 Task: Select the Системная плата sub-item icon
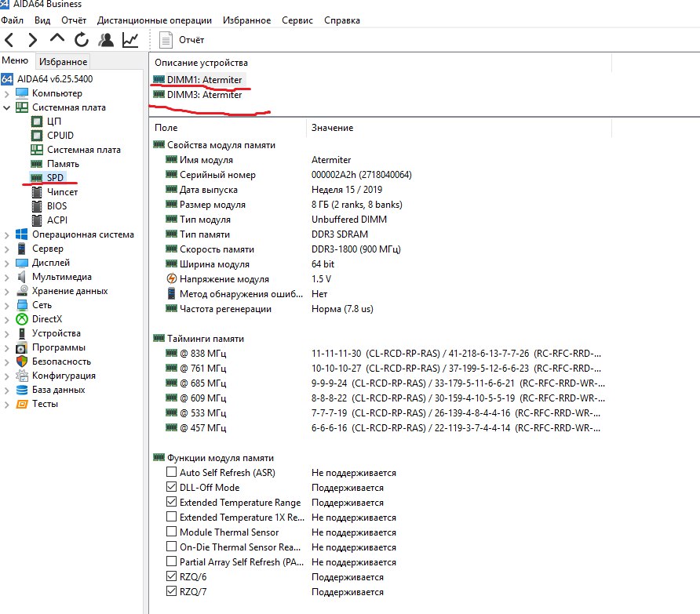pos(37,150)
